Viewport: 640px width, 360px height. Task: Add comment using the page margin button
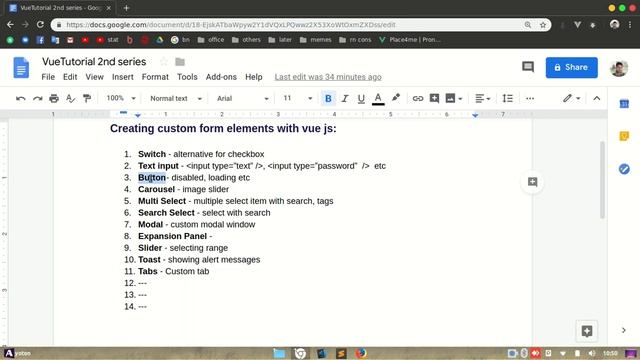coord(532,182)
